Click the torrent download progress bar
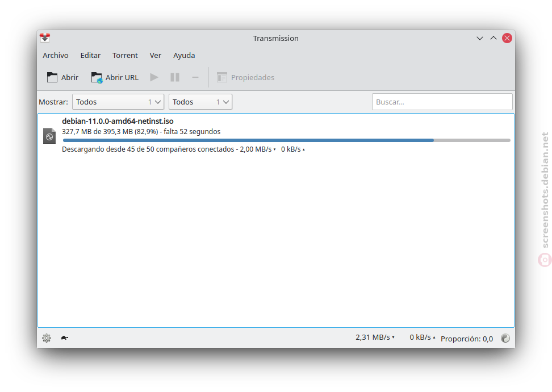552x392 pixels. 287,140
